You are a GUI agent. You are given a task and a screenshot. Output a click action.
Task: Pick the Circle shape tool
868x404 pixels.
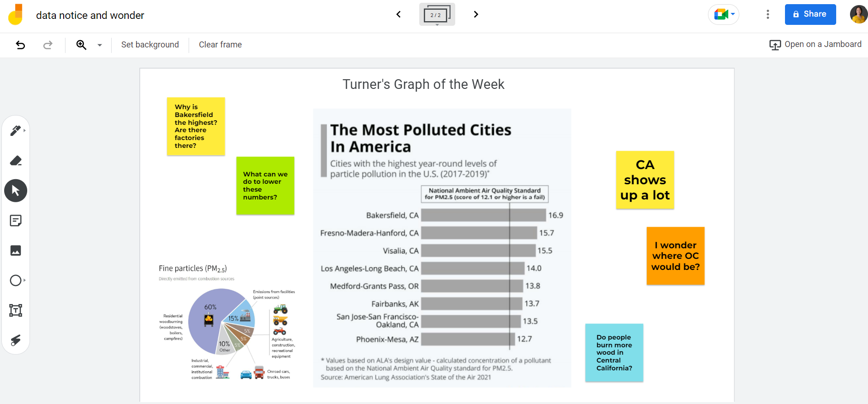pos(16,281)
